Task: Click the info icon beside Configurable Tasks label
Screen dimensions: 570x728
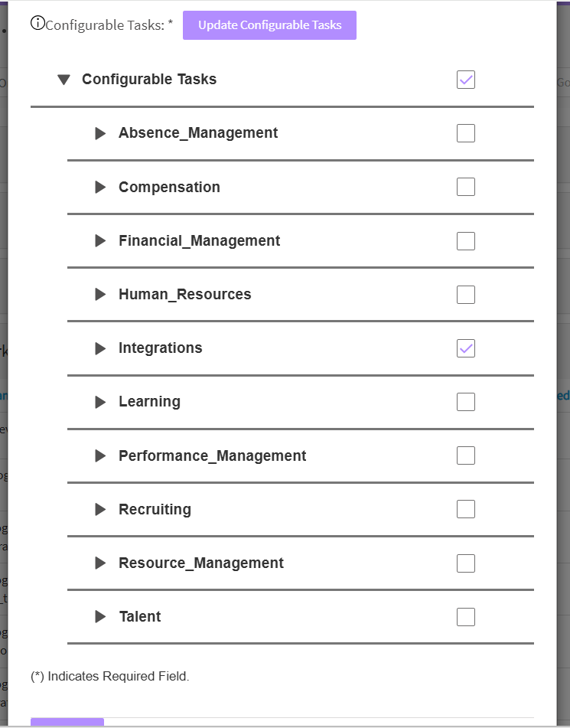Action: point(37,24)
